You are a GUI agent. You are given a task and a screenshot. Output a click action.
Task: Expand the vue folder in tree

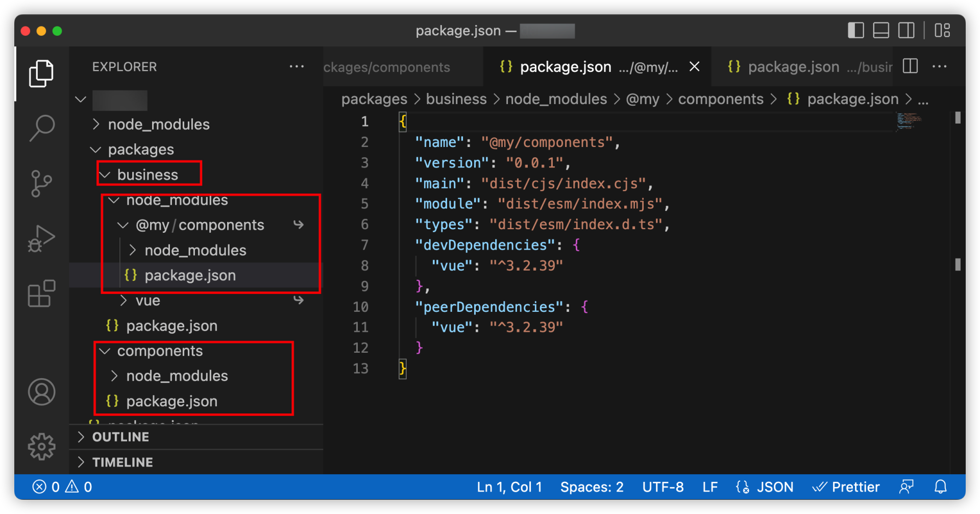point(148,301)
